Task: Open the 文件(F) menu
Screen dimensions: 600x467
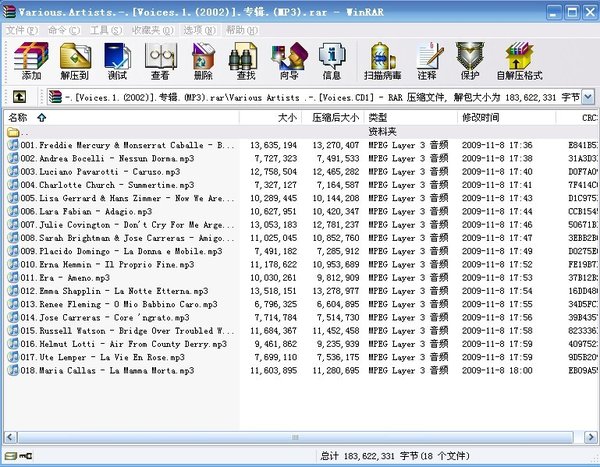Action: 22,30
